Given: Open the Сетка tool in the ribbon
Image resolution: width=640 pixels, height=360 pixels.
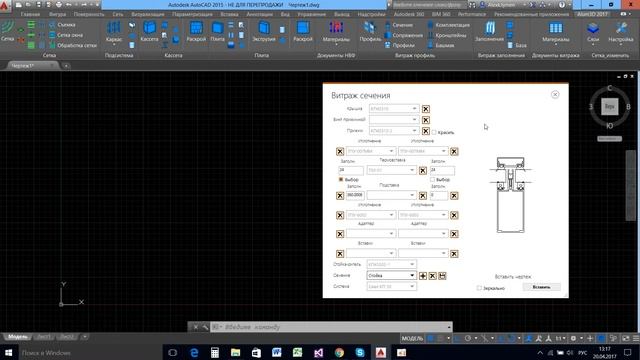Looking at the screenshot, I should [7, 31].
